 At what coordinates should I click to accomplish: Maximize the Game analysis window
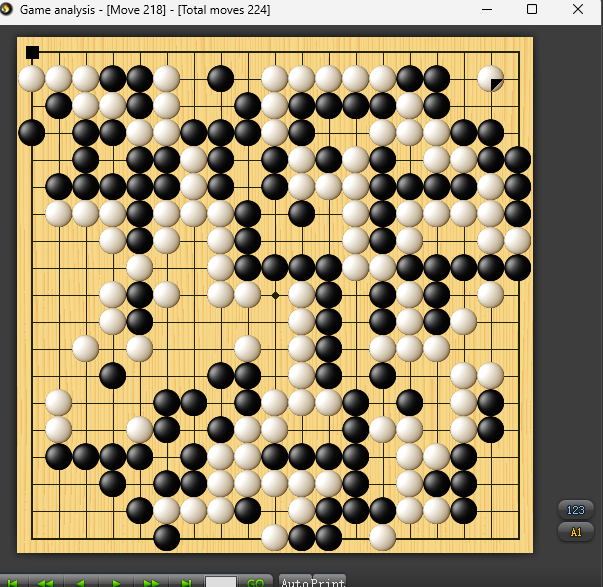coord(532,10)
